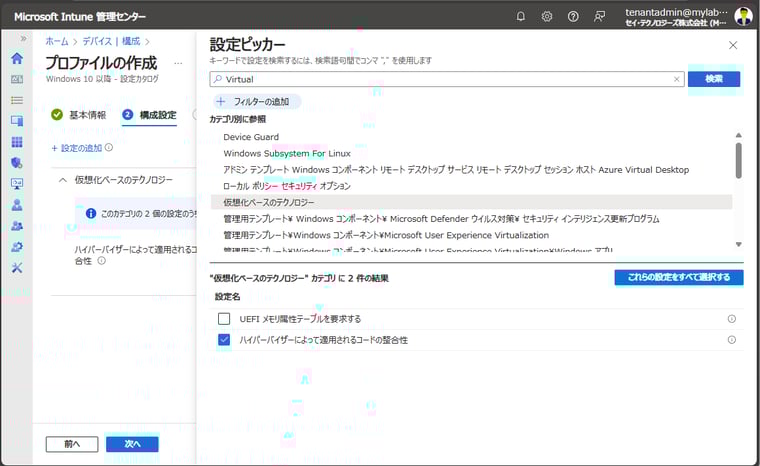Open All services list icon in sidebar
Viewport: 760px width, 466px height.
[x=17, y=100]
